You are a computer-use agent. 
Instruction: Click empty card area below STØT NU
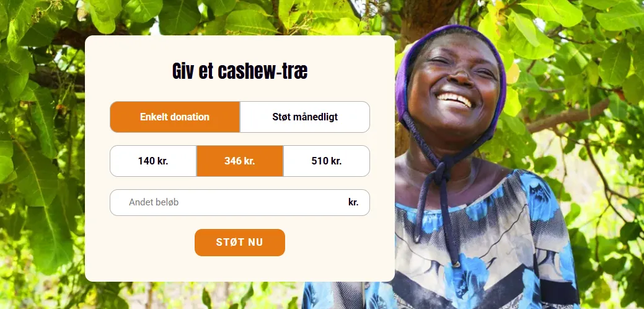pos(240,269)
